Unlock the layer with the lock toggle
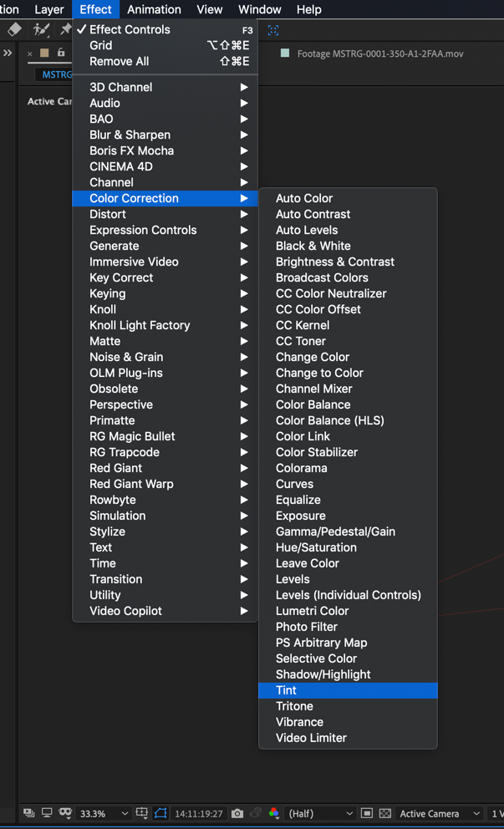 pyautogui.click(x=61, y=53)
